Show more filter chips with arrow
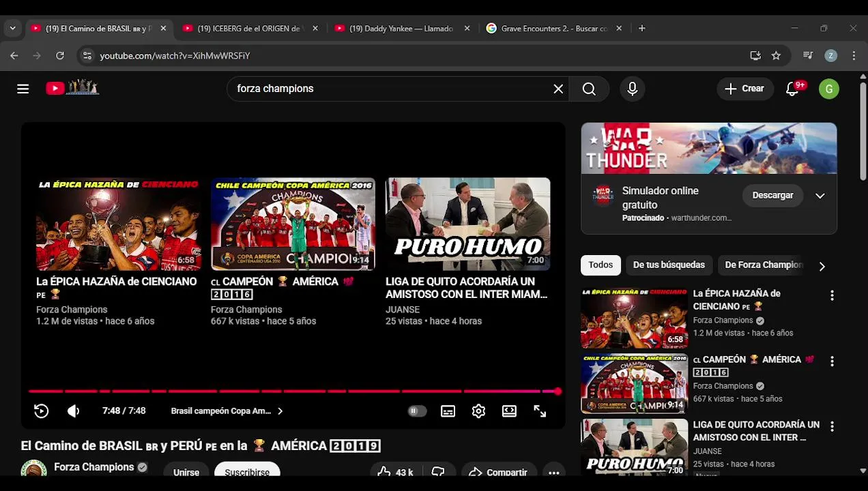Viewport: 868px width, 491px height. (822, 267)
